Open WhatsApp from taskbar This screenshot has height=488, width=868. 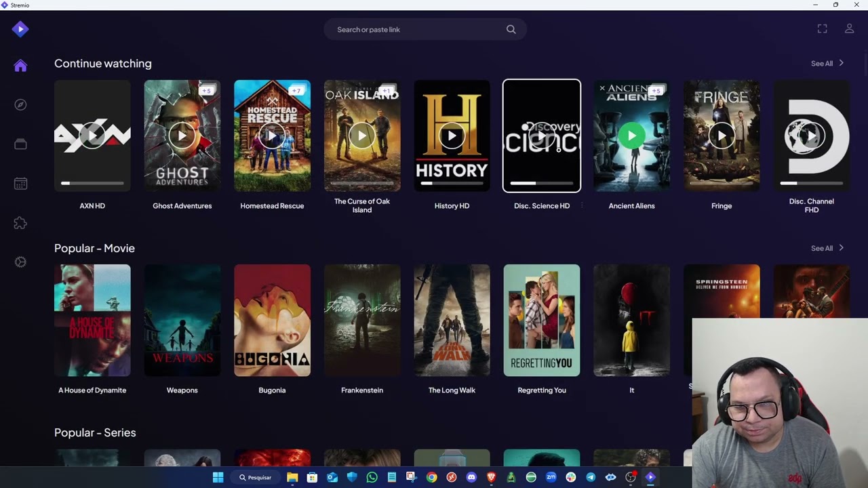pyautogui.click(x=372, y=477)
